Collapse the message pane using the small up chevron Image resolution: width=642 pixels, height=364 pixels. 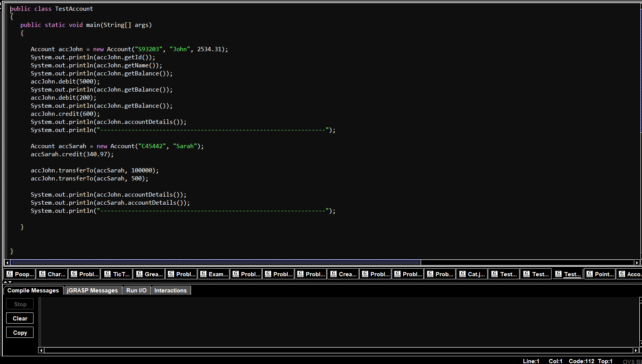tap(5, 282)
